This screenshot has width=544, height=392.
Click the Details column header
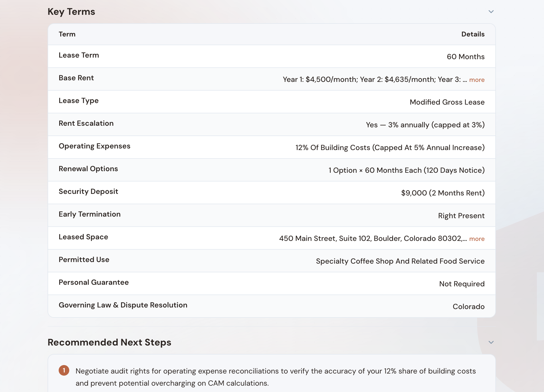[x=473, y=34]
